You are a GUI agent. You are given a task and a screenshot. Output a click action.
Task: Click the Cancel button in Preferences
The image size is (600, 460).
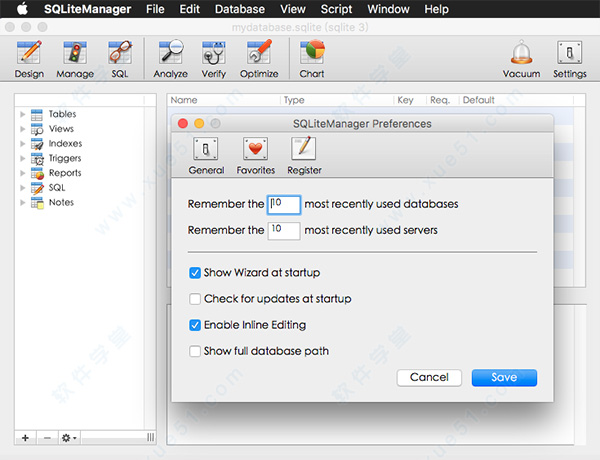(429, 378)
